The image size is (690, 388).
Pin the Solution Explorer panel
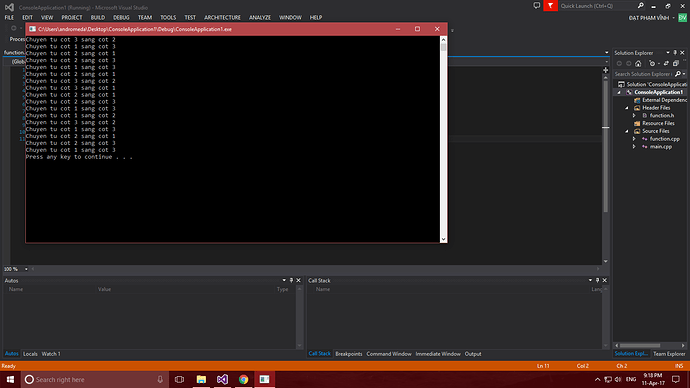[x=675, y=53]
